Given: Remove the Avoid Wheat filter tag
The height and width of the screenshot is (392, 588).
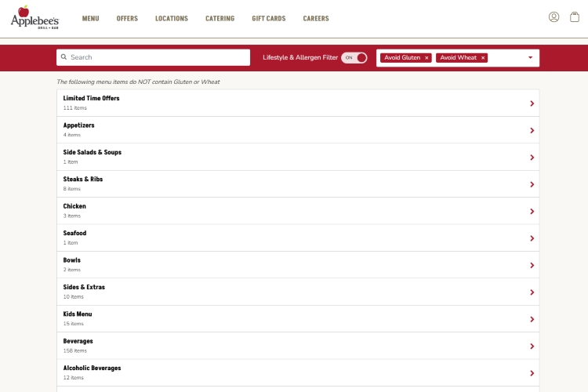Looking at the screenshot, I should pyautogui.click(x=483, y=58).
